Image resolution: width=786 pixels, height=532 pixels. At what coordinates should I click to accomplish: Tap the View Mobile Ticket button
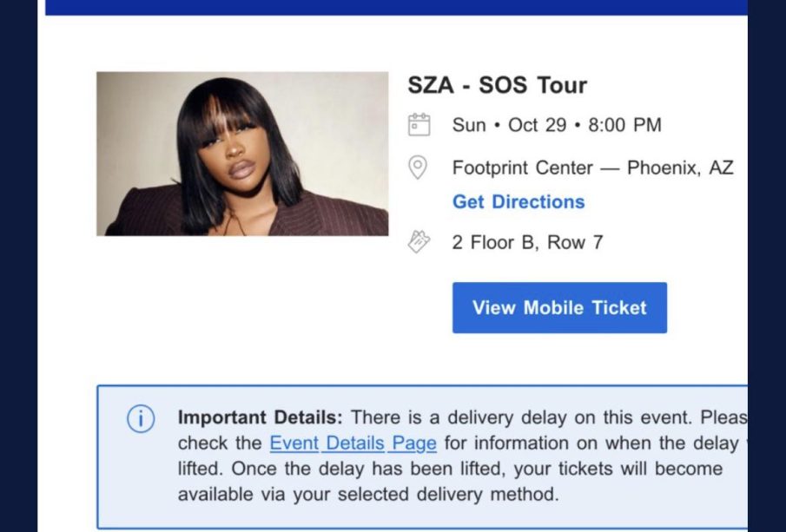pos(559,307)
